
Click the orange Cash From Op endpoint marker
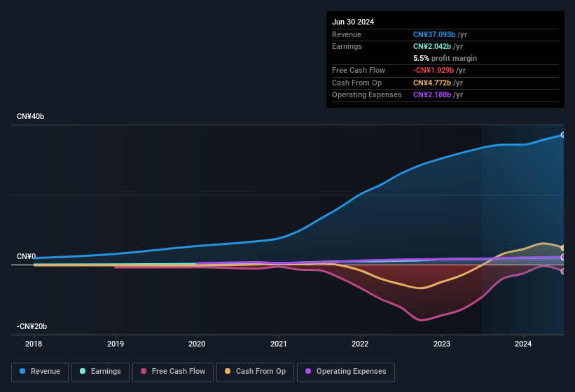563,248
